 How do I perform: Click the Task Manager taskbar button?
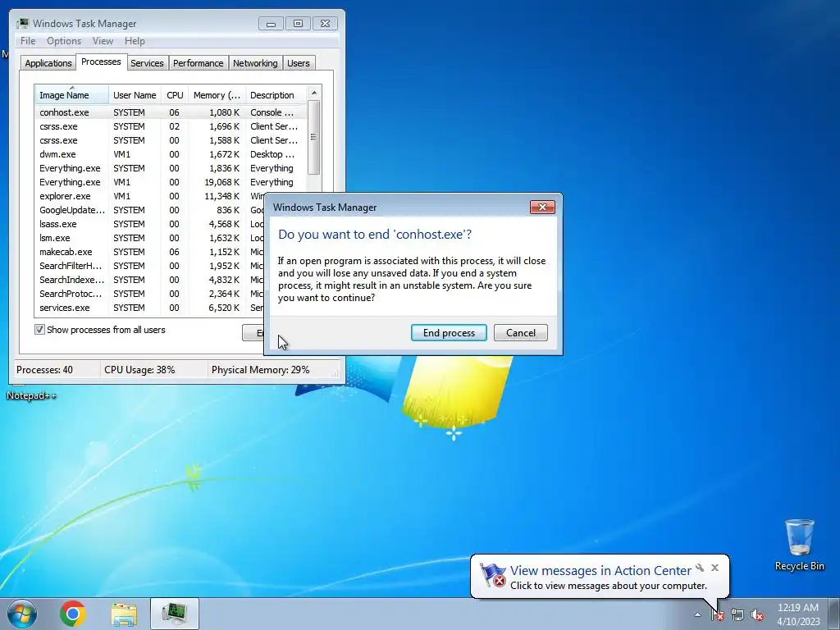point(175,614)
